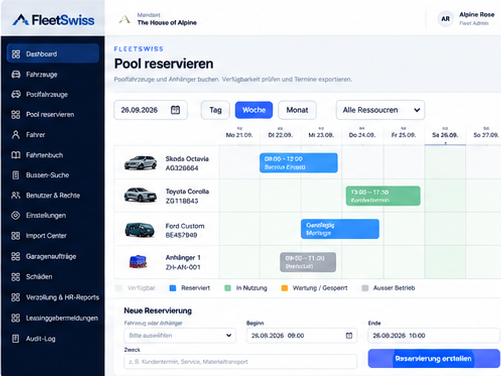Click the Pool reservieren grid icon
This screenshot has height=376, width=501.
click(16, 115)
